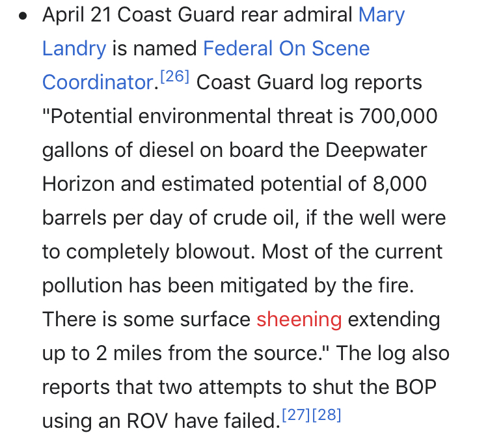Viewport: 488px width, 448px height.
Task: Follow the blue Landry link
Action: click(74, 49)
